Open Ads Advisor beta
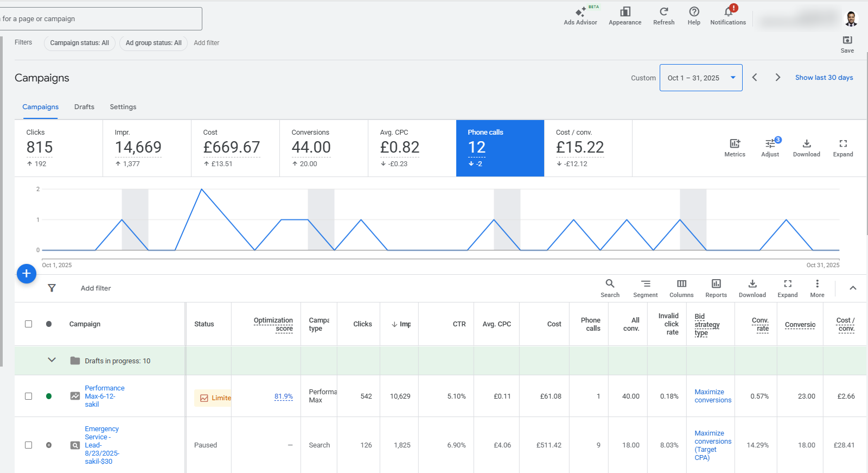This screenshot has width=868, height=473. click(580, 15)
